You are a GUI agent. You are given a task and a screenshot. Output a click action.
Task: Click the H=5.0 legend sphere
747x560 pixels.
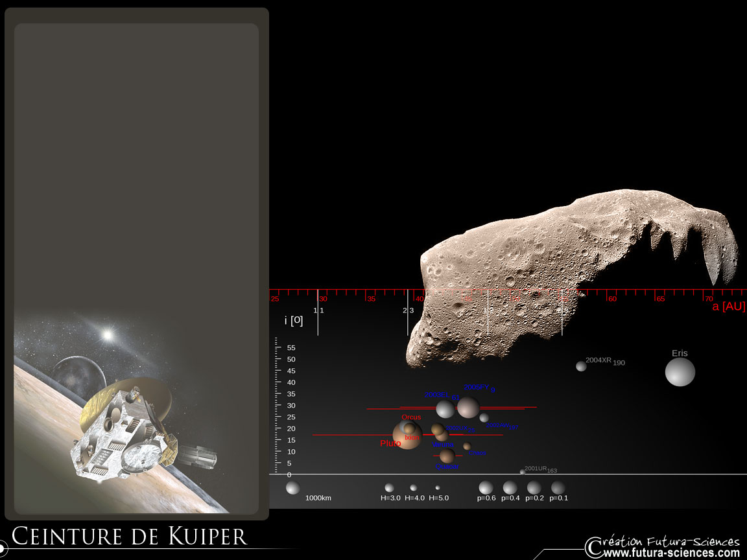point(438,488)
